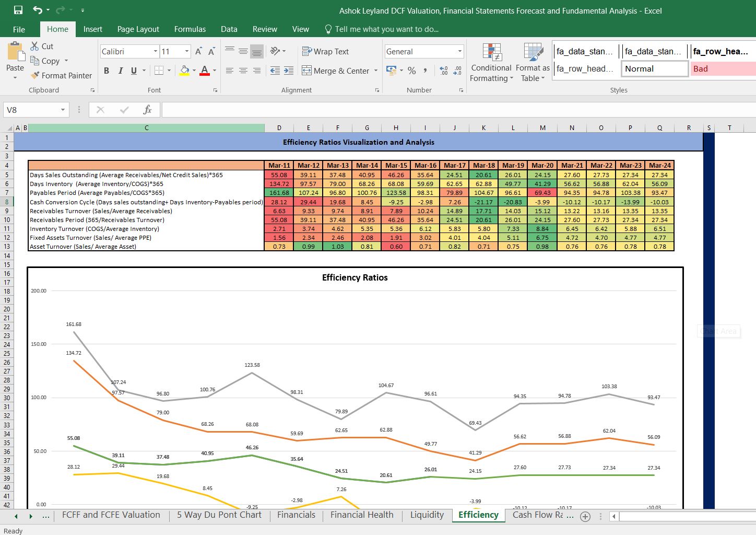Image resolution: width=756 pixels, height=535 pixels.
Task: Toggle bottom align text
Action: (x=257, y=51)
